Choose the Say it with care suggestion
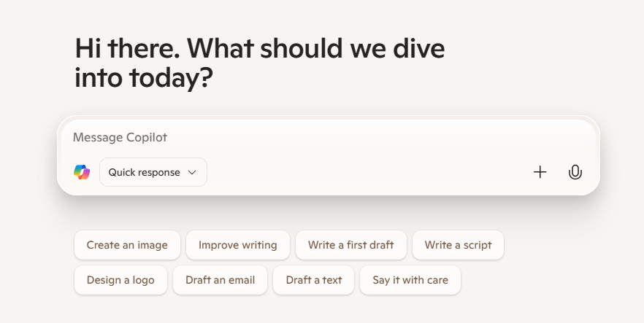 point(410,280)
